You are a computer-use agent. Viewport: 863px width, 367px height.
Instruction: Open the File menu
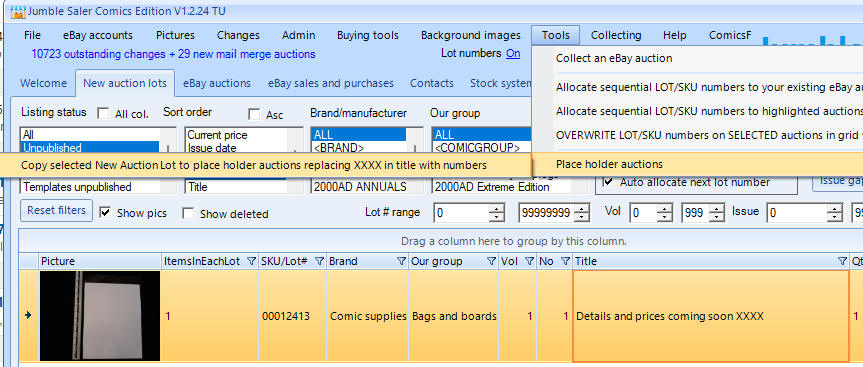pos(32,35)
